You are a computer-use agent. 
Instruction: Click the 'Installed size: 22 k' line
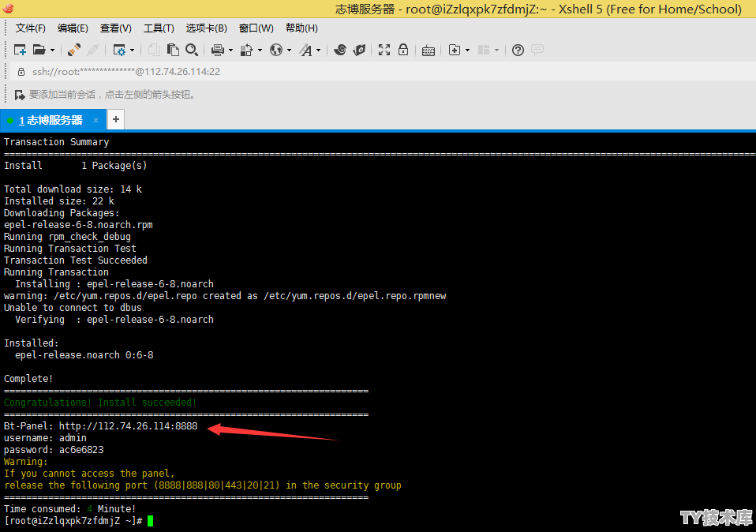(59, 201)
